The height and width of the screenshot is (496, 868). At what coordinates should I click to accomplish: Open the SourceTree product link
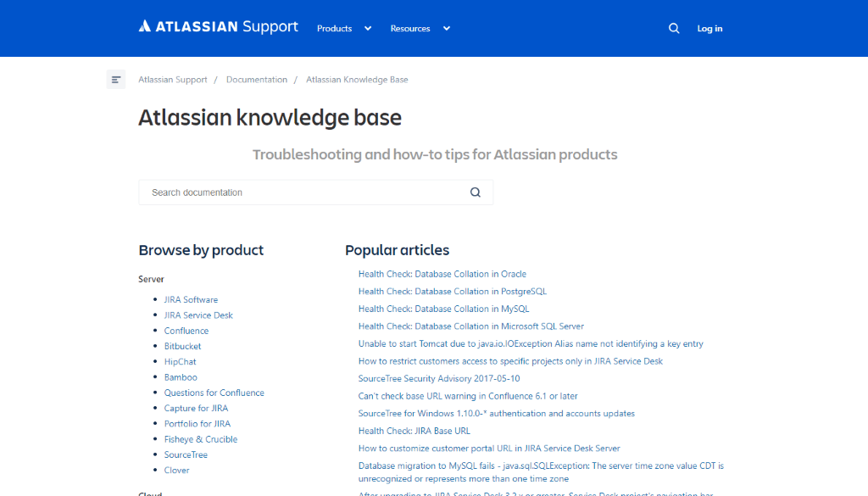coord(186,454)
